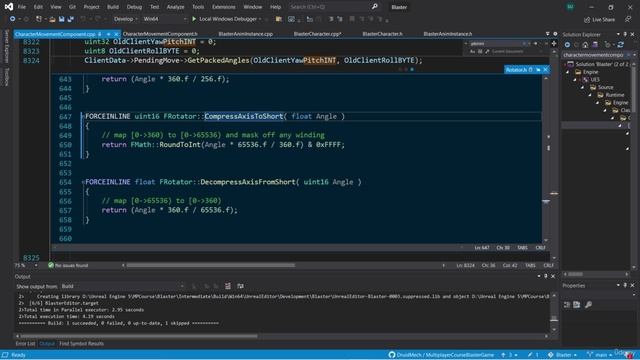
Task: Click the Save toolbar icon
Action: coord(61,19)
